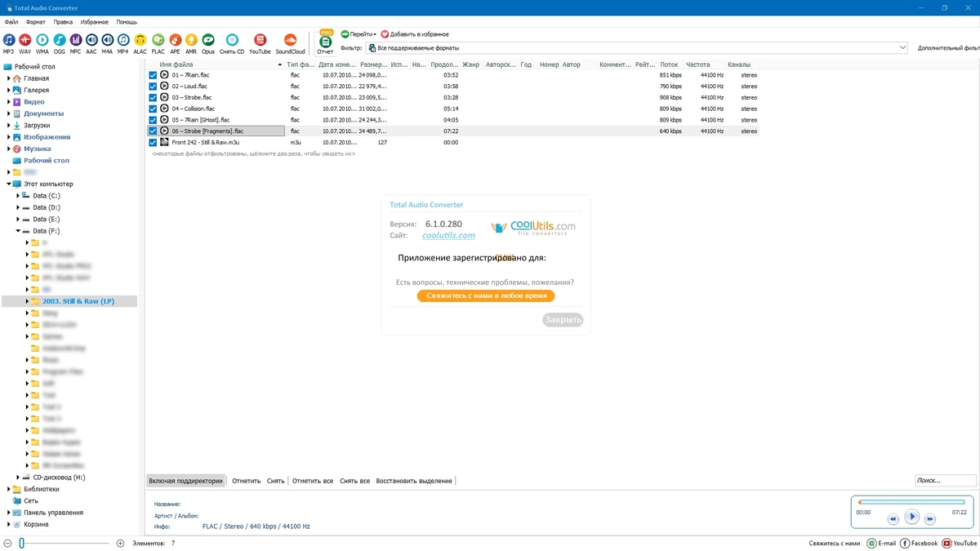Click the Снять все button
The height and width of the screenshot is (551, 980).
[354, 481]
